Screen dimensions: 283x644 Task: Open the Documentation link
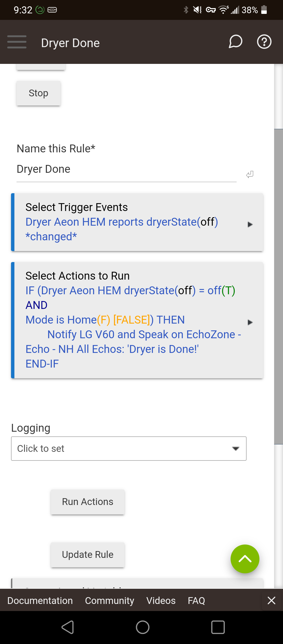tap(40, 601)
